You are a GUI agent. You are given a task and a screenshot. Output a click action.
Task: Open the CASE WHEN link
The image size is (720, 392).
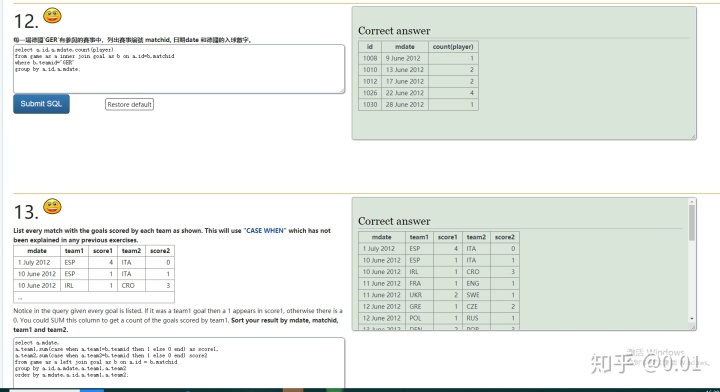(x=265, y=230)
